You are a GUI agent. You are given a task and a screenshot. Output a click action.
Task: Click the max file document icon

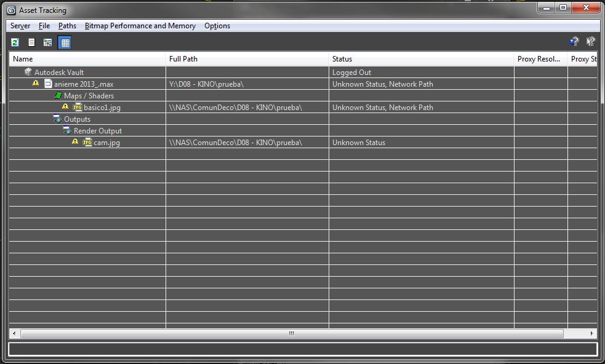pyautogui.click(x=48, y=84)
